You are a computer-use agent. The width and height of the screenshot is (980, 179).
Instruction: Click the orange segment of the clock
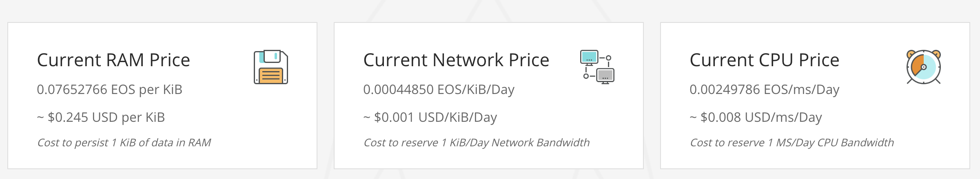(918, 65)
